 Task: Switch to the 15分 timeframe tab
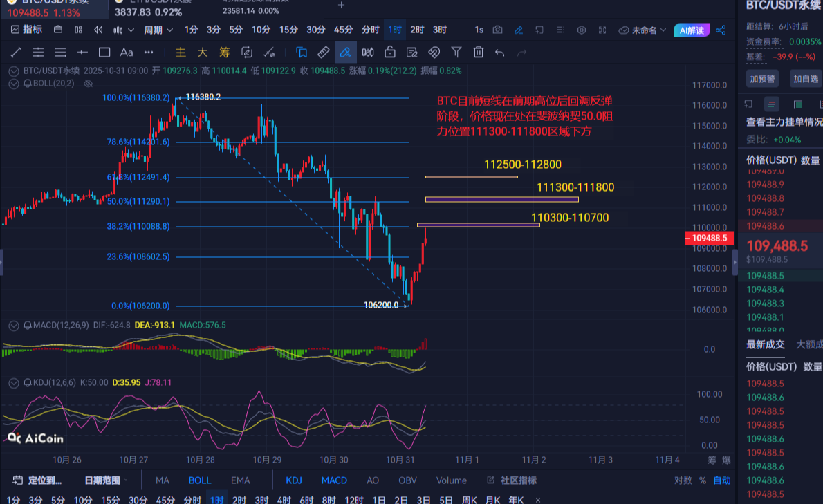(x=288, y=30)
